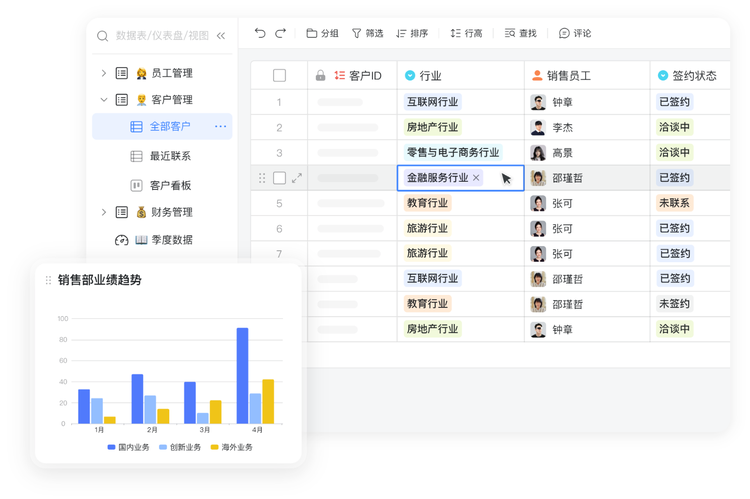750x499 pixels.
Task: Open the 分组 grouping option
Action: [x=322, y=33]
